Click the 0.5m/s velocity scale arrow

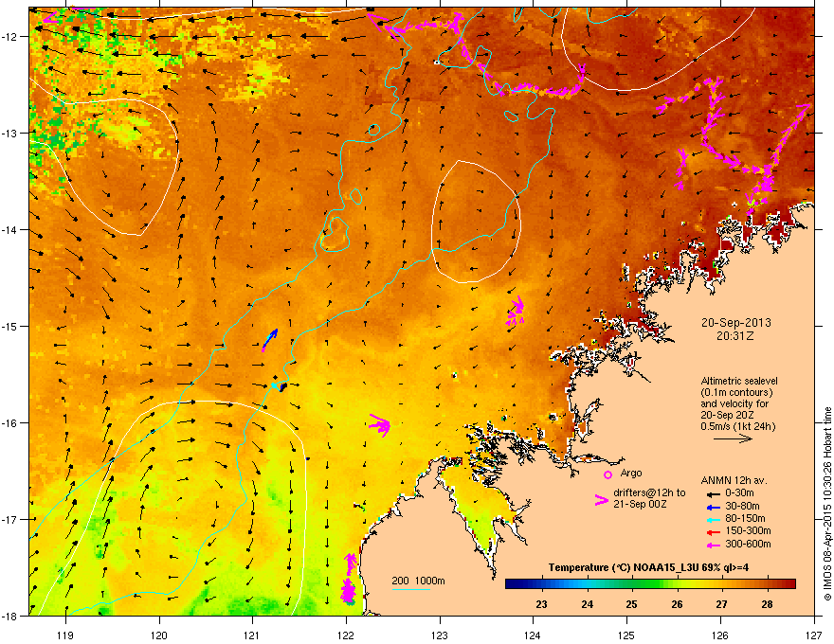tap(733, 438)
